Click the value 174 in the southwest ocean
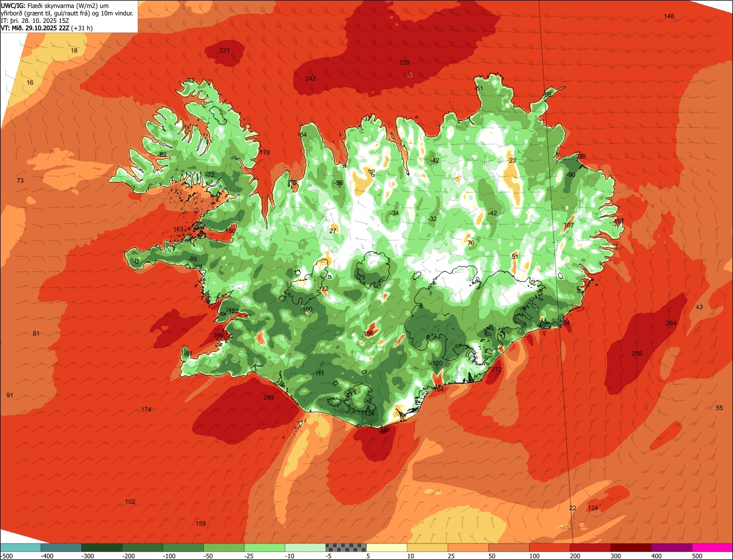This screenshot has width=733, height=560. click(146, 409)
